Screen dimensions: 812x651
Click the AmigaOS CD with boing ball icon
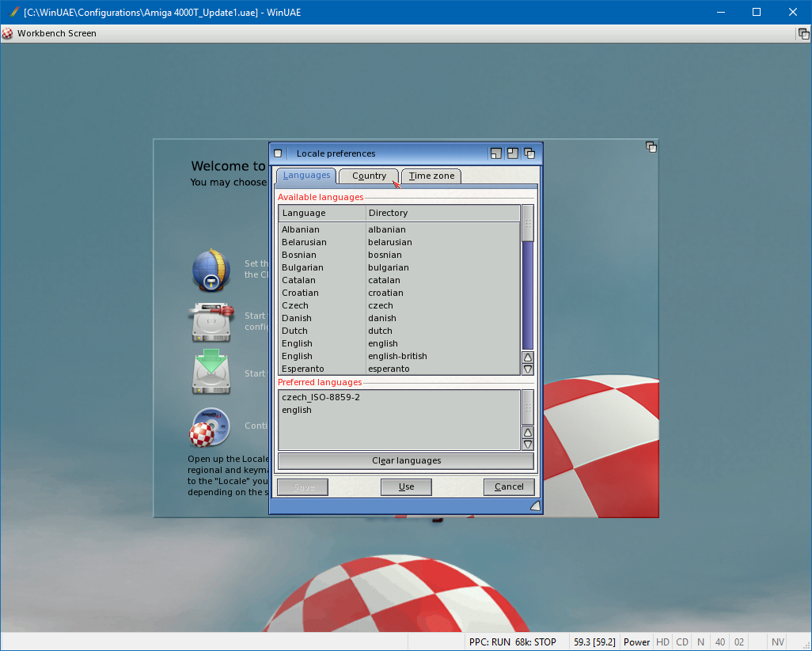pyautogui.click(x=211, y=427)
